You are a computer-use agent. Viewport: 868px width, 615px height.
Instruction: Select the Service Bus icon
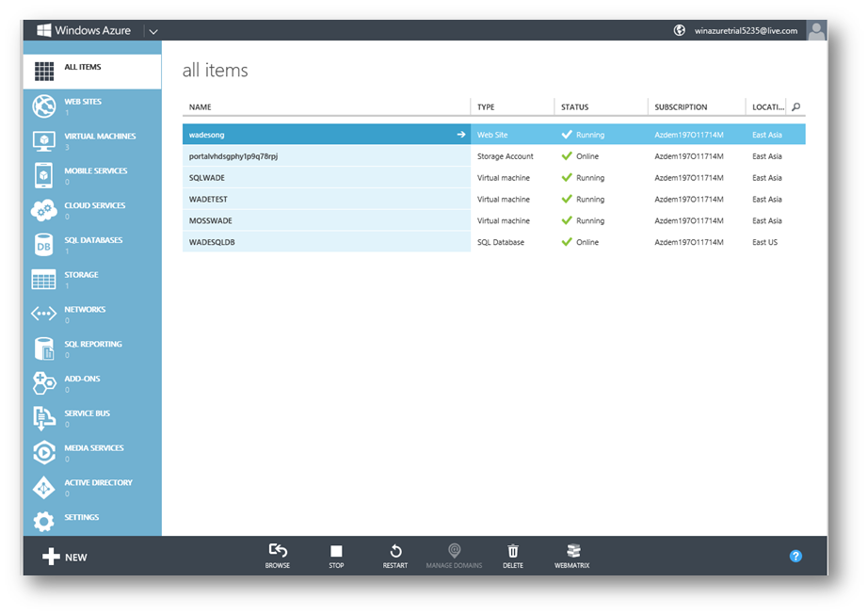[x=43, y=418]
